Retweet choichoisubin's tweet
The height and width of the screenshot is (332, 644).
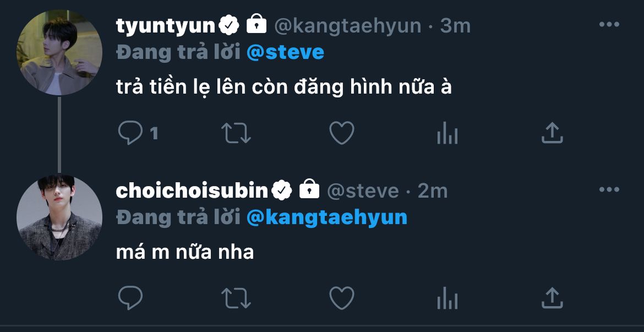(x=236, y=298)
